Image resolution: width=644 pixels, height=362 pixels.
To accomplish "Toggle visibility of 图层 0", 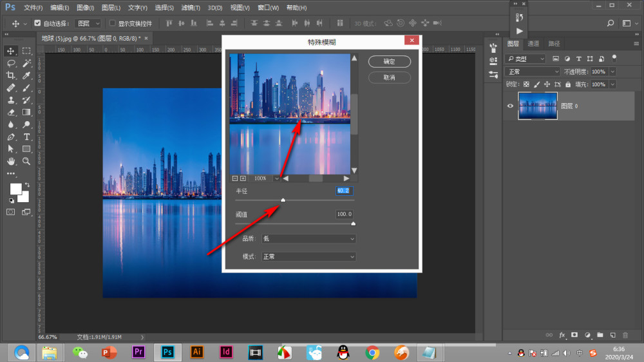I will 510,106.
